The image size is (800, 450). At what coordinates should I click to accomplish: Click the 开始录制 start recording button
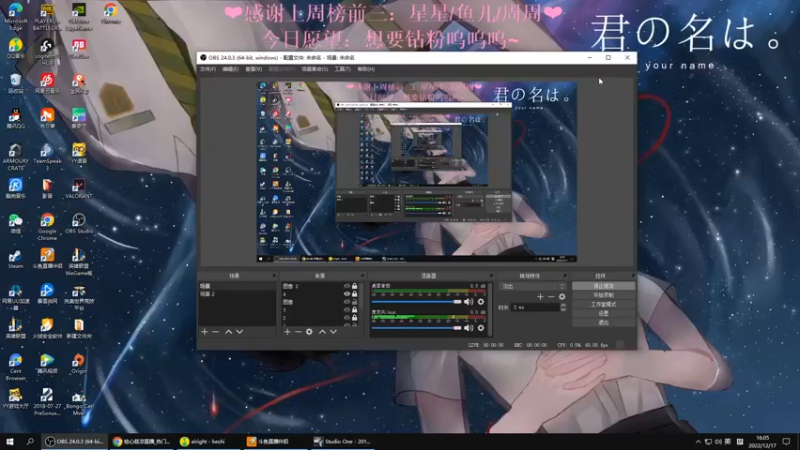(x=604, y=295)
